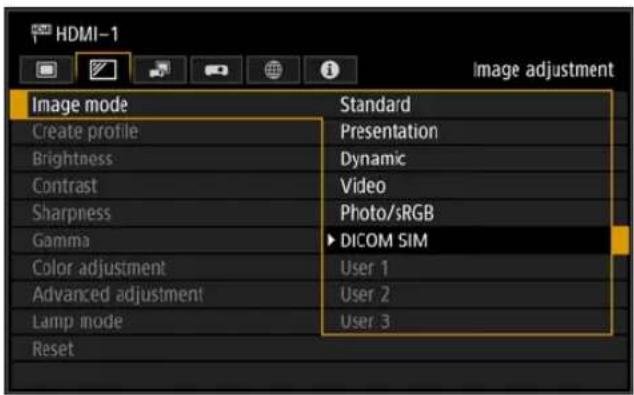The image size is (634, 395).
Task: Open the Network settings globe tab icon
Action: (x=273, y=70)
